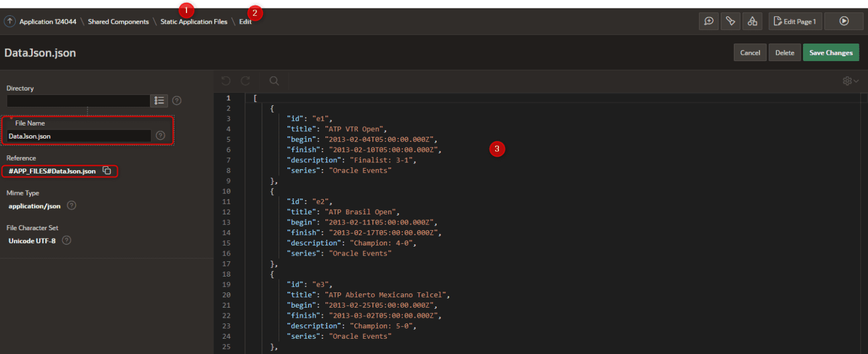
Task: Click the add feedback bubble icon
Action: pyautogui.click(x=709, y=21)
